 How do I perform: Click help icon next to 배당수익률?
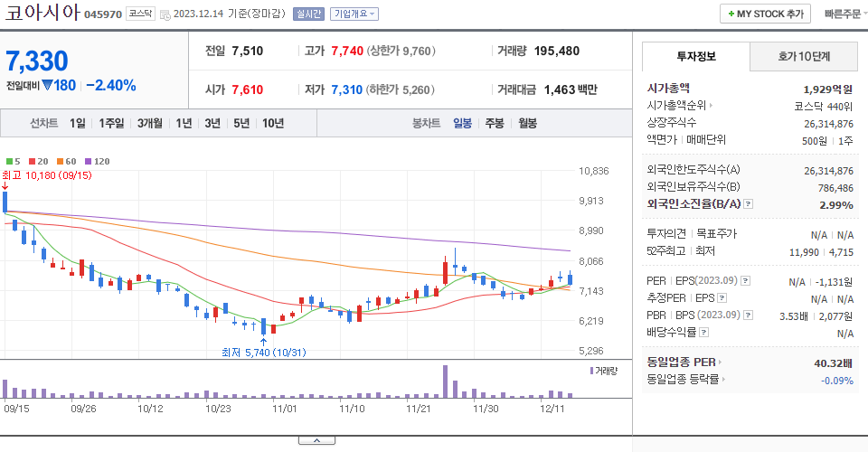point(703,333)
